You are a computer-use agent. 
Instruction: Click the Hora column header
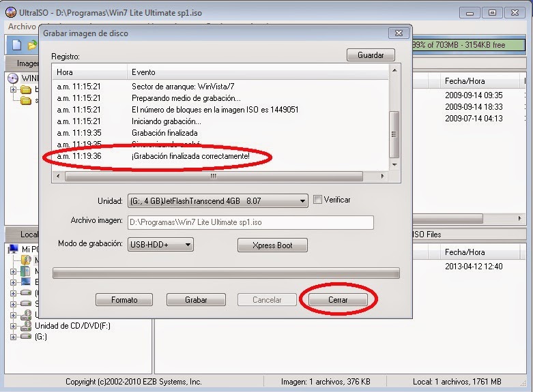(89, 72)
